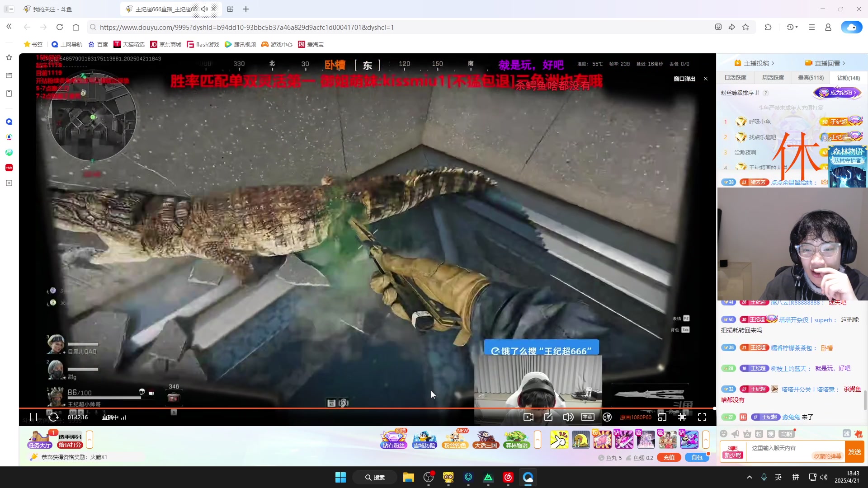Open the 钻石粉丝 activity icon
Screen dimensions: 868x488
click(393, 439)
